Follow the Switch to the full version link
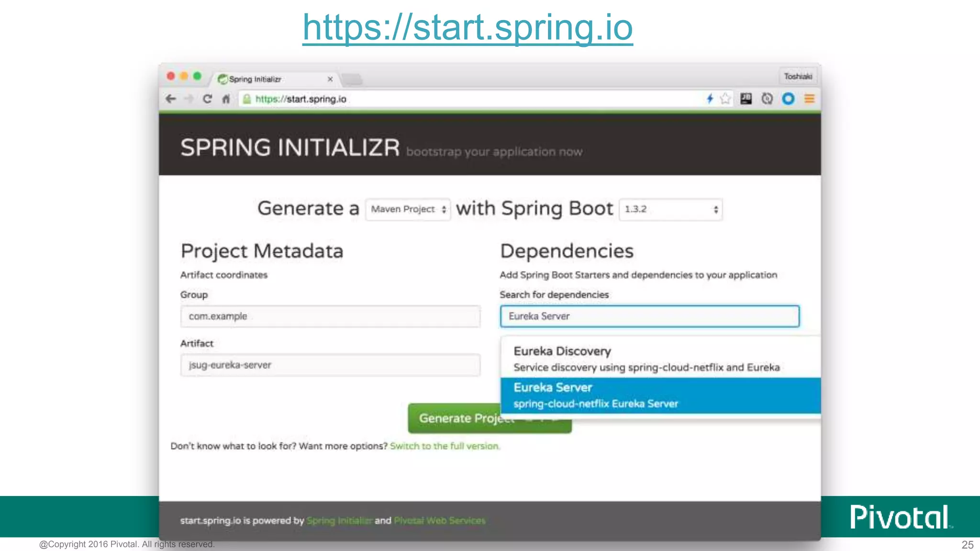The height and width of the screenshot is (551, 980). pos(445,446)
